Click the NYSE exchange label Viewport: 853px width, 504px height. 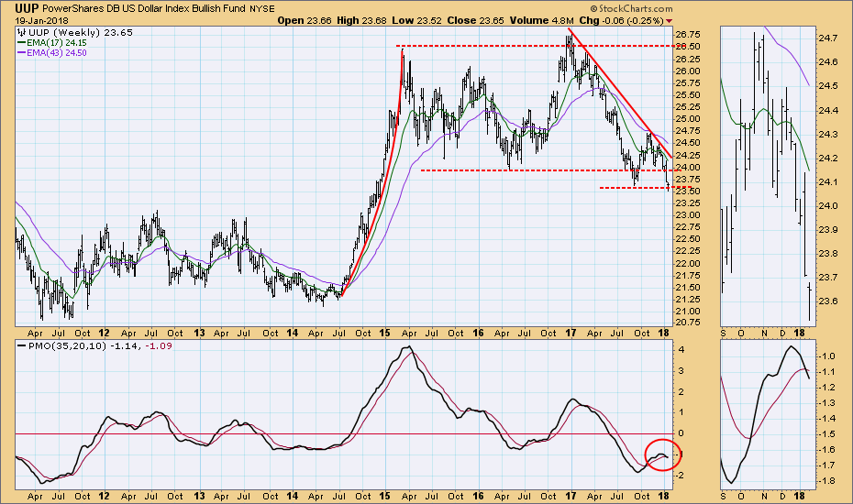(263, 9)
